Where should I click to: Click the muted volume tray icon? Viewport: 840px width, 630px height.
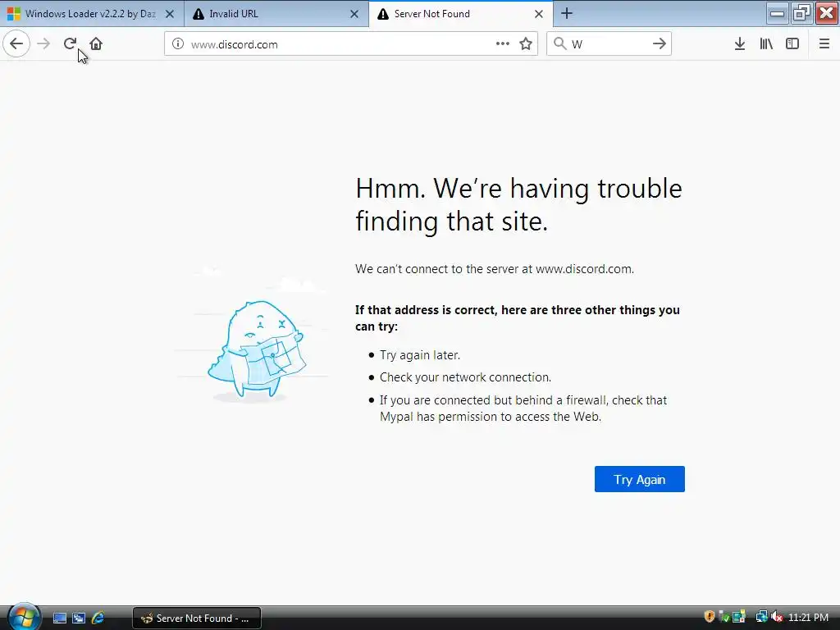pos(777,617)
